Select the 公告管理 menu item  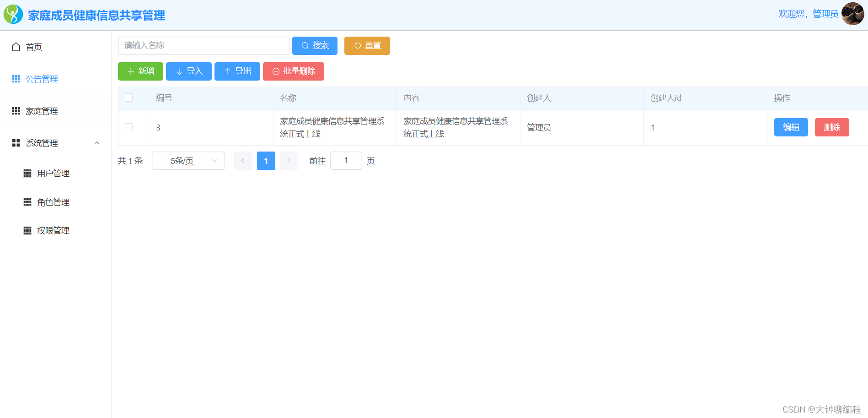tap(42, 78)
